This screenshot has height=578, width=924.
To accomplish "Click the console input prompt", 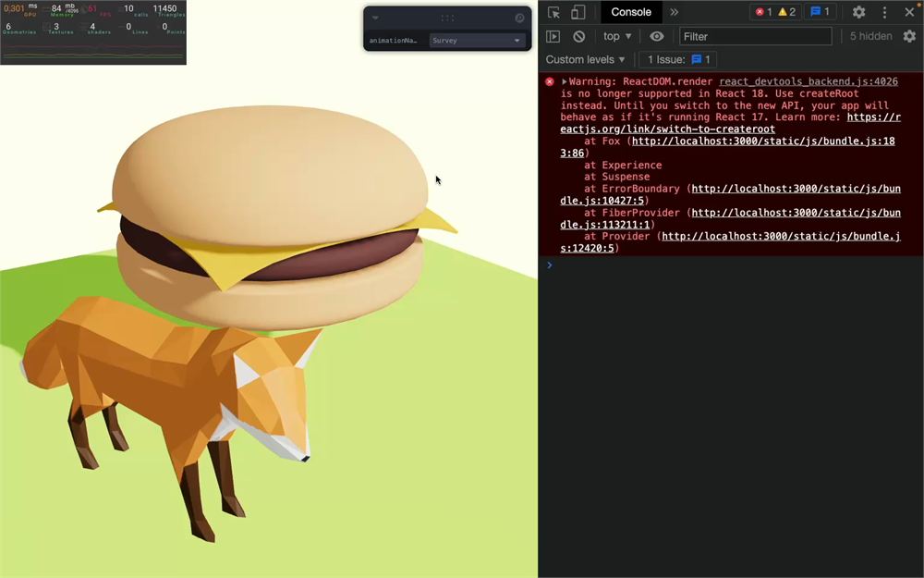I will 731,265.
